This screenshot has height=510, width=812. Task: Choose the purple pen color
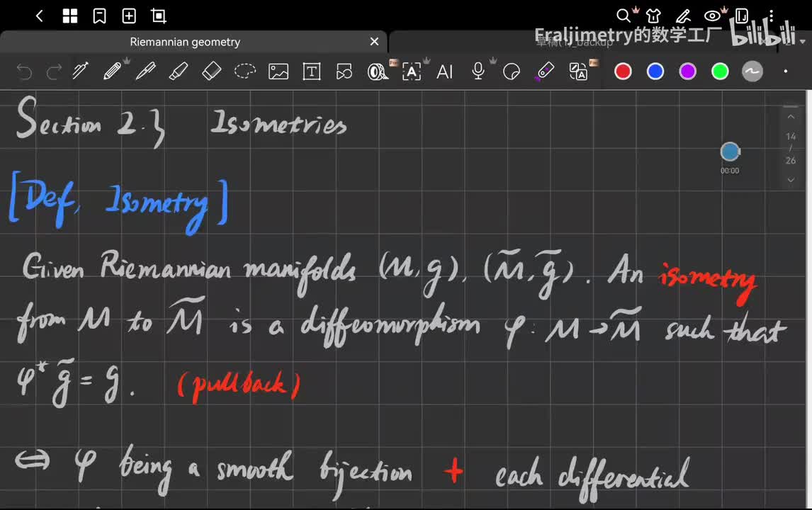coord(687,72)
